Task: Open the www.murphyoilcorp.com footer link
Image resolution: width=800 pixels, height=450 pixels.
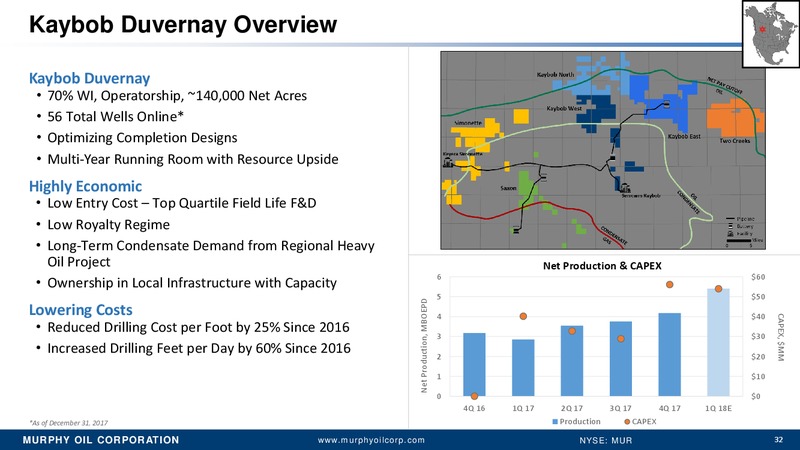Action: pos(371,440)
